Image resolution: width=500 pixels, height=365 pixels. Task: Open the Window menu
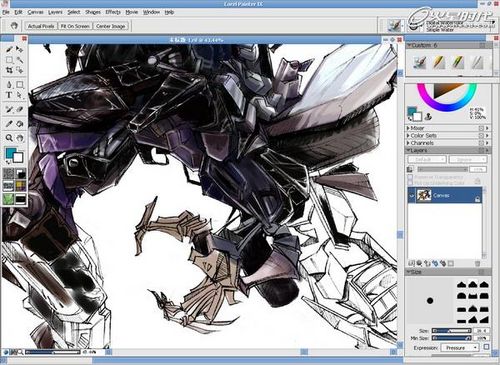point(151,12)
